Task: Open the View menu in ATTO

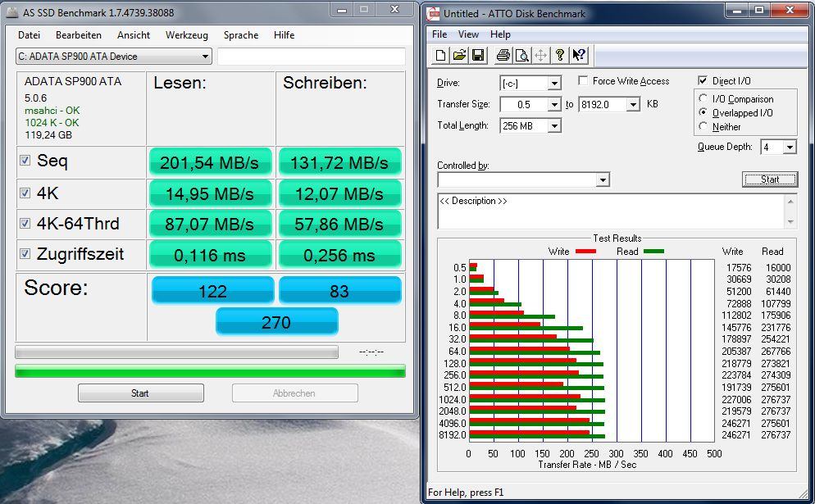Action: pos(468,34)
